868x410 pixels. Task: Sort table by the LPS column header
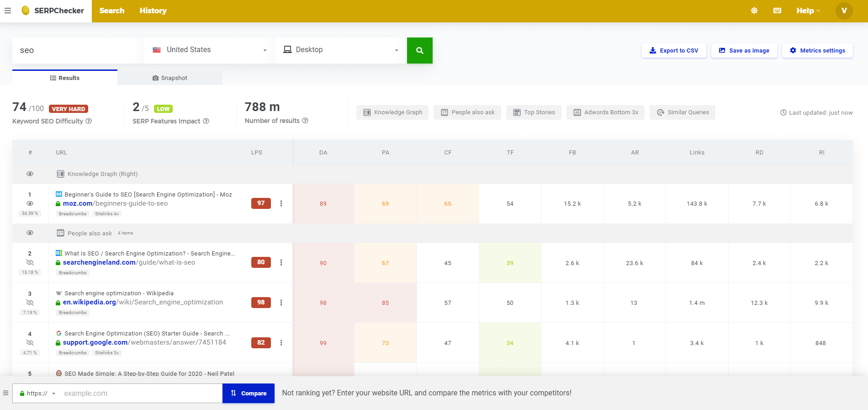click(257, 153)
